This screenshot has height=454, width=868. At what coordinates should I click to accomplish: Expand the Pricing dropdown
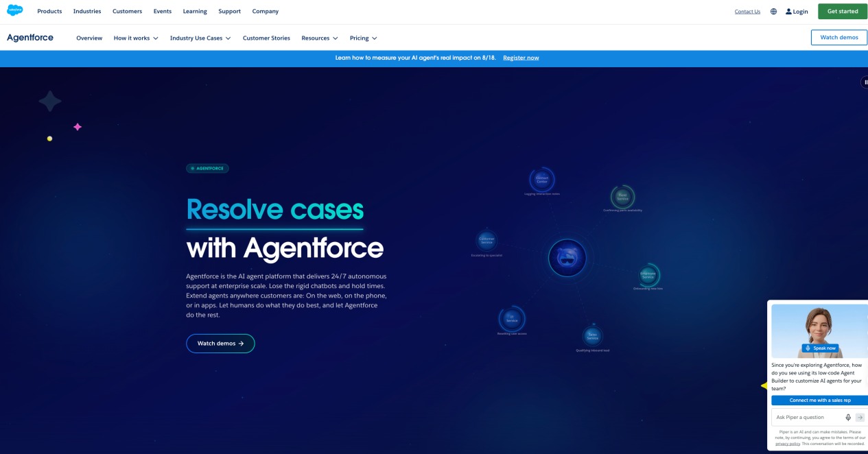pos(364,38)
